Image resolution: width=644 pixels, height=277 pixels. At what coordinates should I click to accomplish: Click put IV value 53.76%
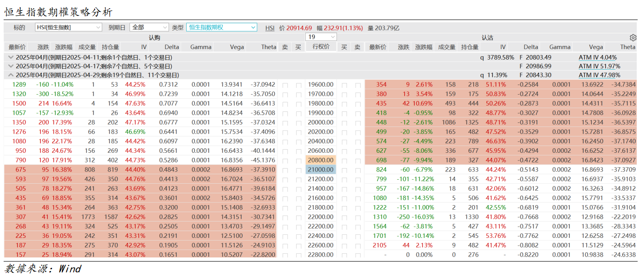coord(496,236)
